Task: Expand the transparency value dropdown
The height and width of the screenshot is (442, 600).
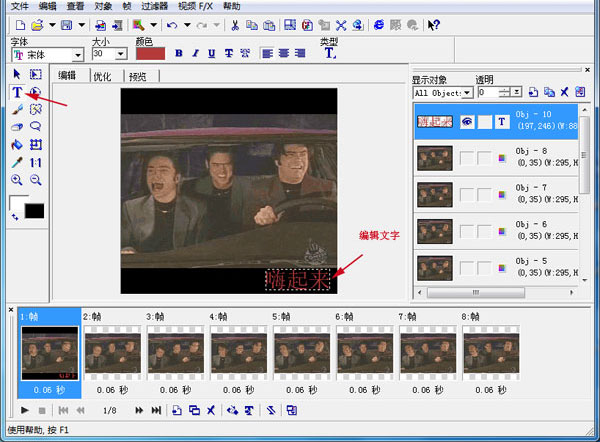Action: 517,92
